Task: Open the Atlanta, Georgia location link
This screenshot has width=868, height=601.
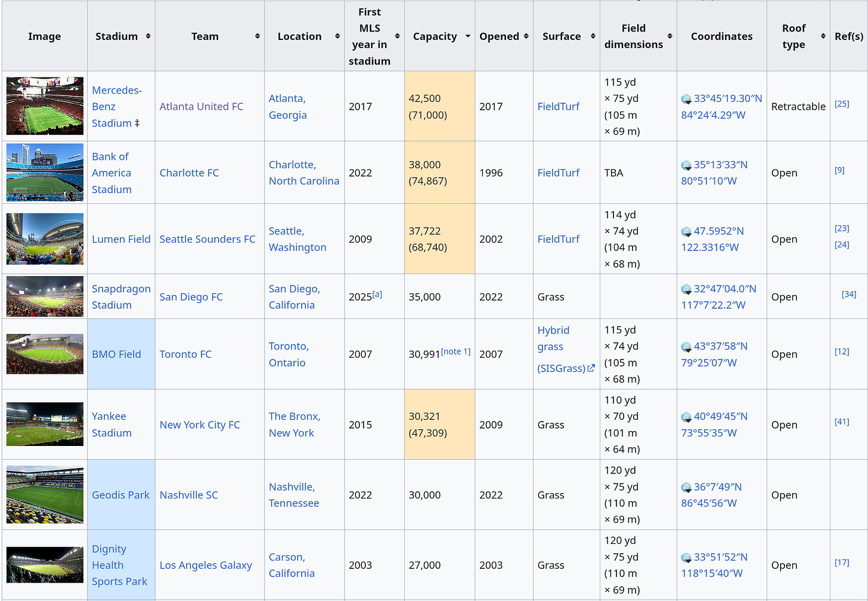Action: pyautogui.click(x=288, y=106)
